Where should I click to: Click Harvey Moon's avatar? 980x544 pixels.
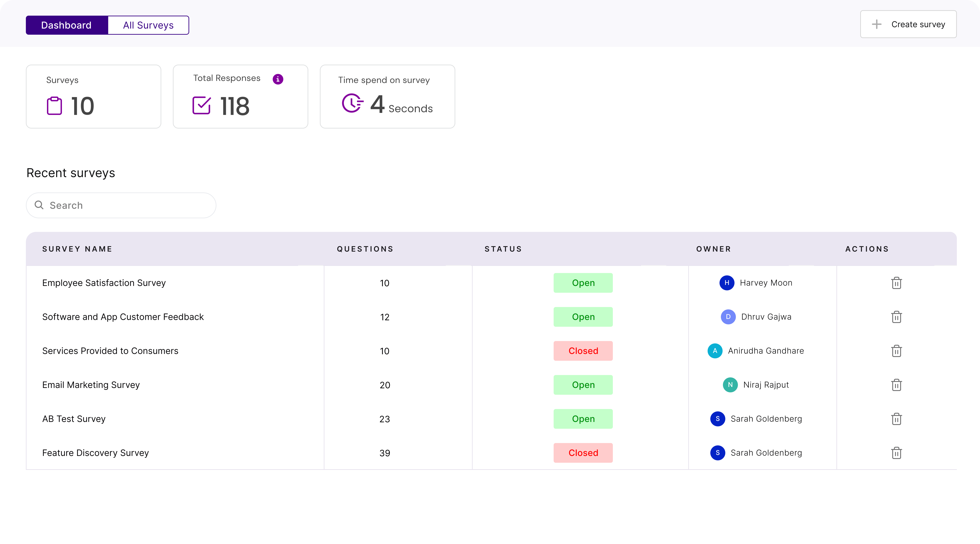point(727,283)
